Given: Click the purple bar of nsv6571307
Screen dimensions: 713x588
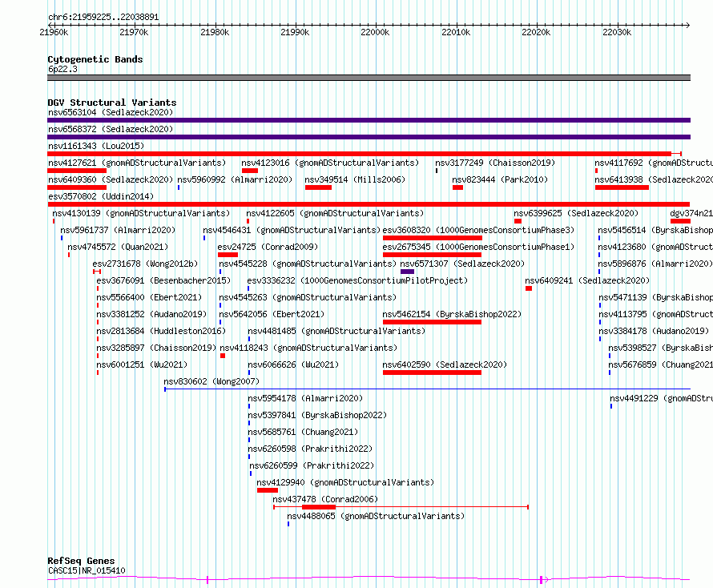Looking at the screenshot, I should tap(407, 272).
